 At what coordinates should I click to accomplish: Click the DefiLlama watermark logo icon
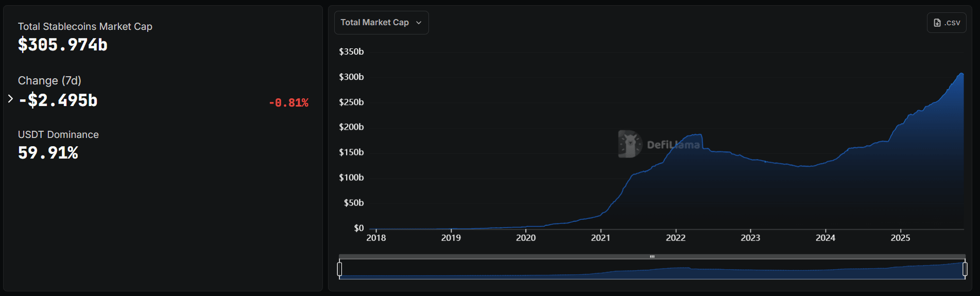click(x=629, y=144)
